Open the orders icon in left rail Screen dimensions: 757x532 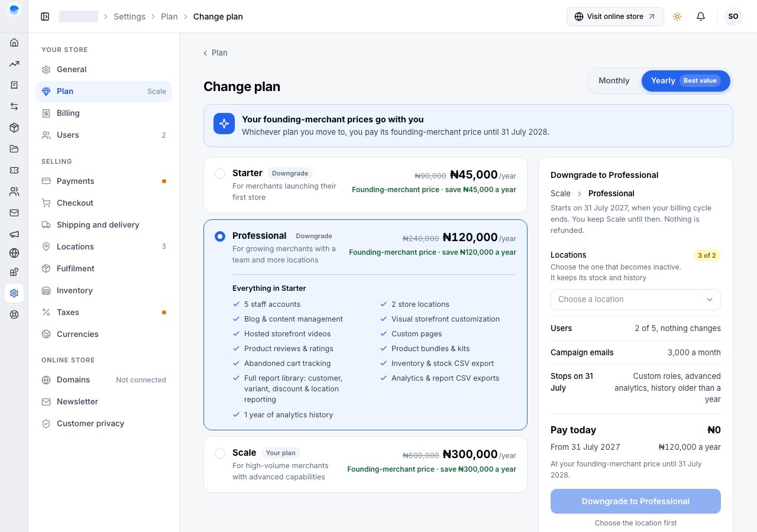[14, 85]
